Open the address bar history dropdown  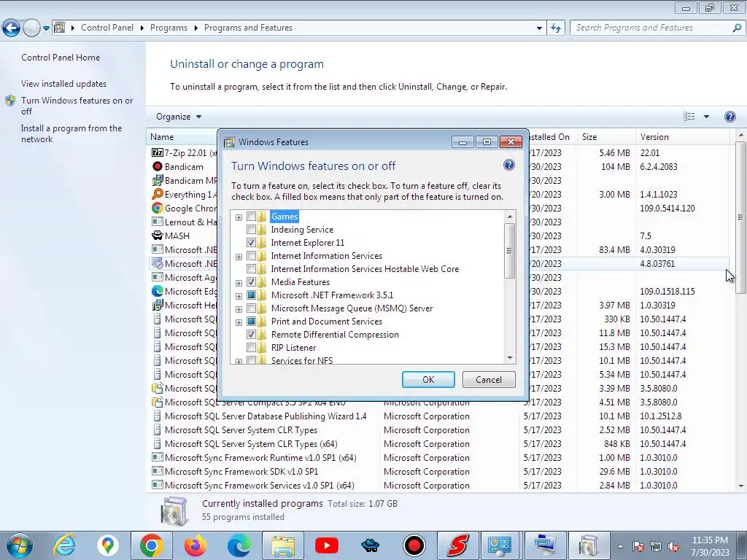539,28
